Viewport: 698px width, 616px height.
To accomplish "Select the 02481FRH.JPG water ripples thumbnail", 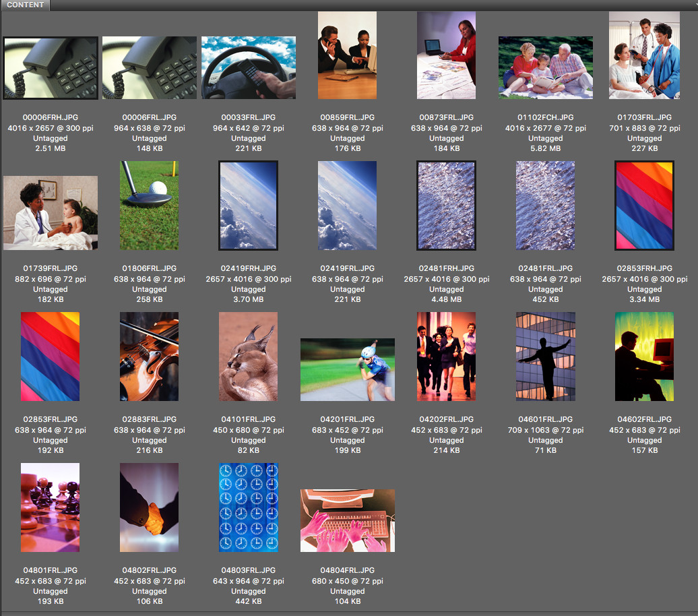I will pos(446,206).
